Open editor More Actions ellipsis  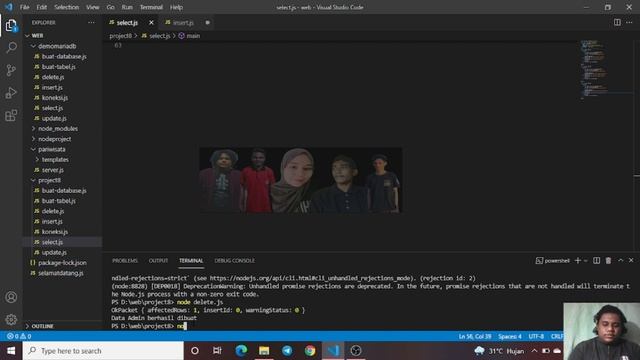(x=629, y=22)
